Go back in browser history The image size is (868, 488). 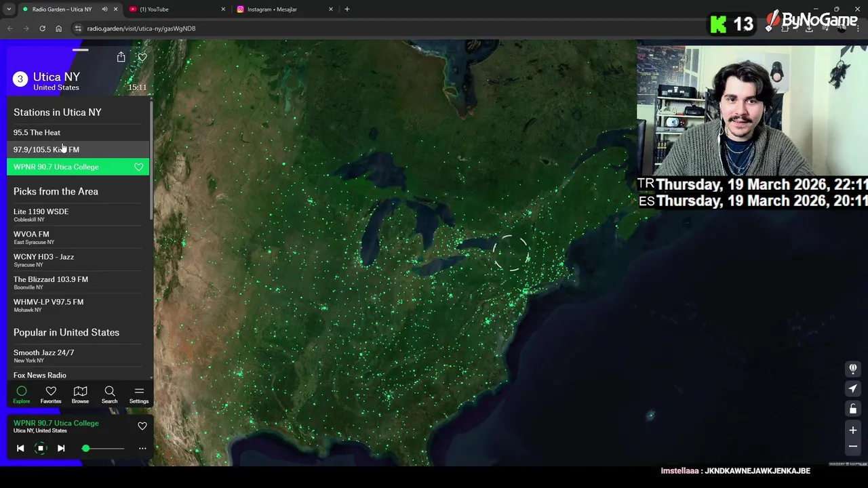coord(9,28)
